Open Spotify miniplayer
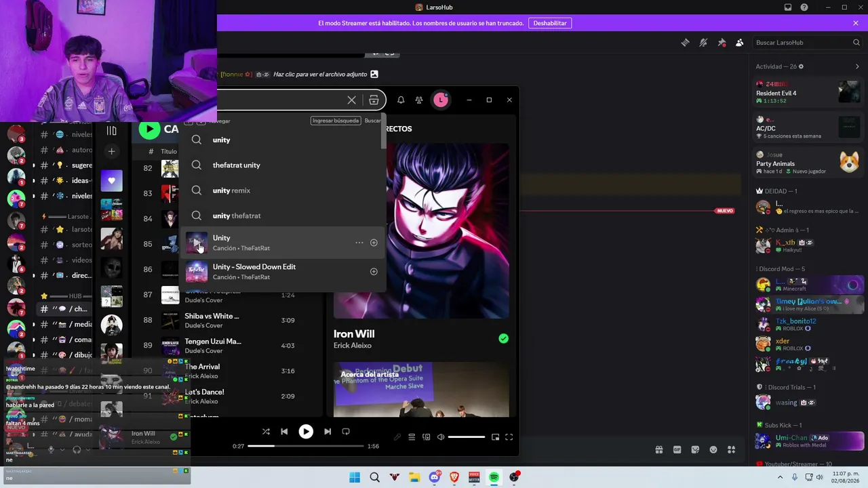868x488 pixels. click(496, 437)
